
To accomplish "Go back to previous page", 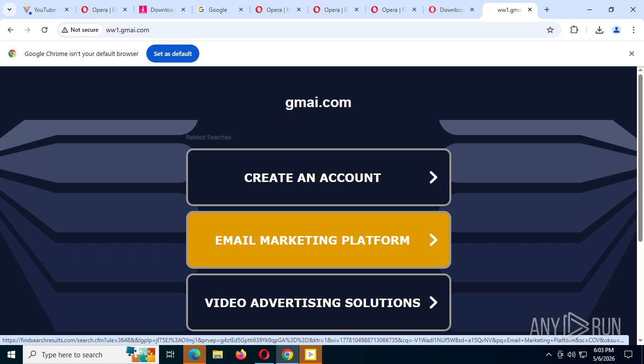I will click(10, 30).
